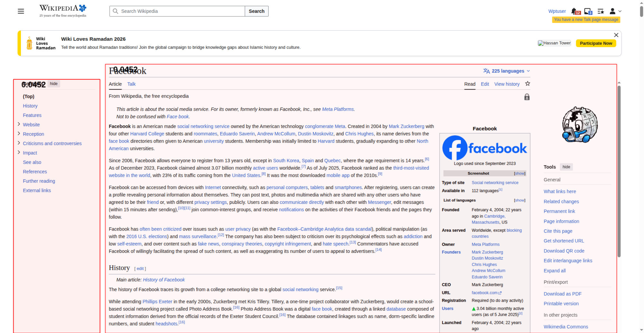Expand the Website section in contents

coord(19,124)
